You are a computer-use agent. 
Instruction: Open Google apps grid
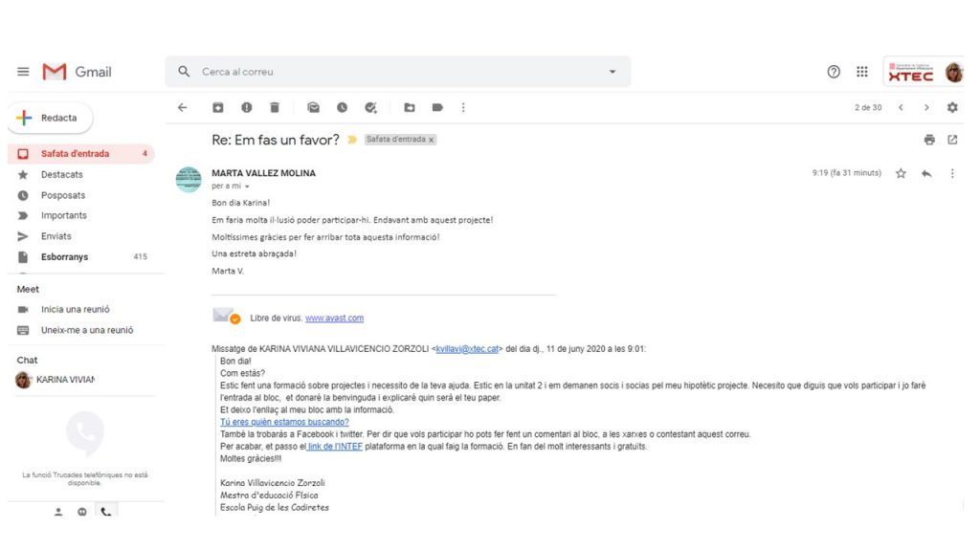pyautogui.click(x=862, y=72)
